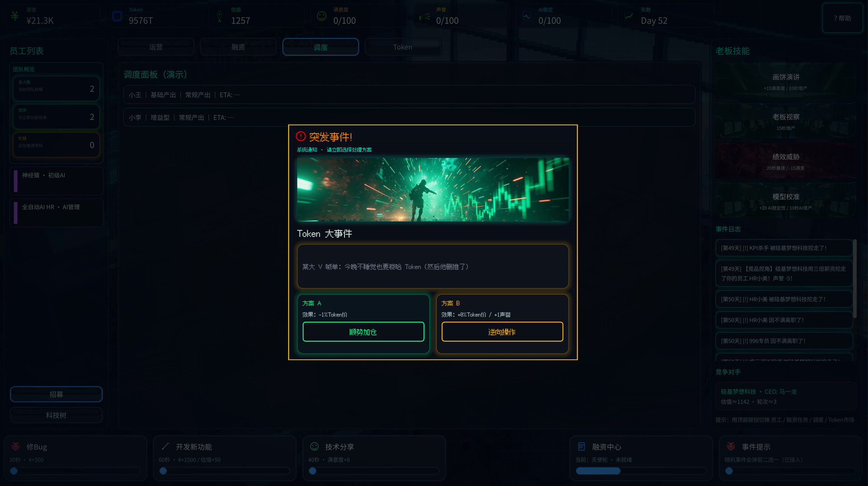
Task: Click the HR小美 因不满离职了 log entry
Action: point(784,320)
